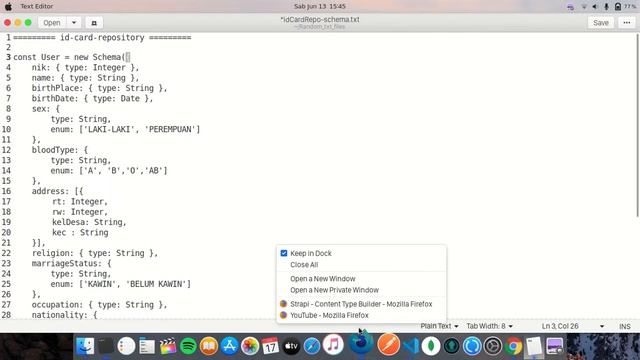
Task: Open the three-dots more options menu
Action: click(627, 23)
